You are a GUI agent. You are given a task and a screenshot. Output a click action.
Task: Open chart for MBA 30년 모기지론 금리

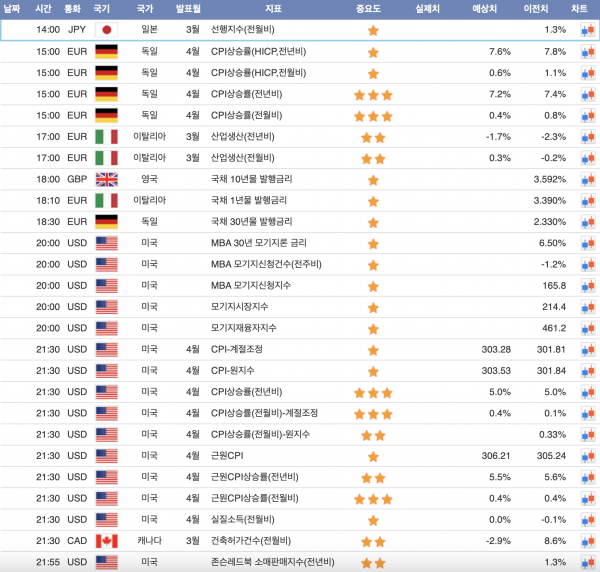click(587, 243)
